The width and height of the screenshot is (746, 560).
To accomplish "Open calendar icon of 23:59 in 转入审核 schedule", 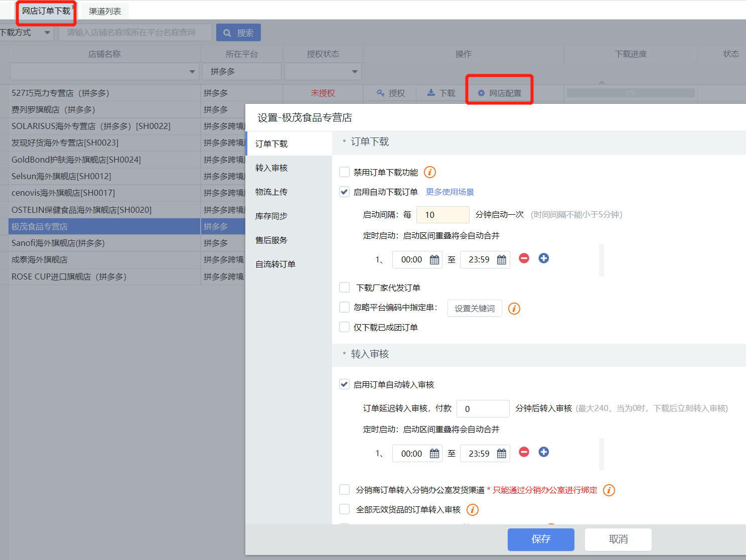I will pyautogui.click(x=502, y=454).
